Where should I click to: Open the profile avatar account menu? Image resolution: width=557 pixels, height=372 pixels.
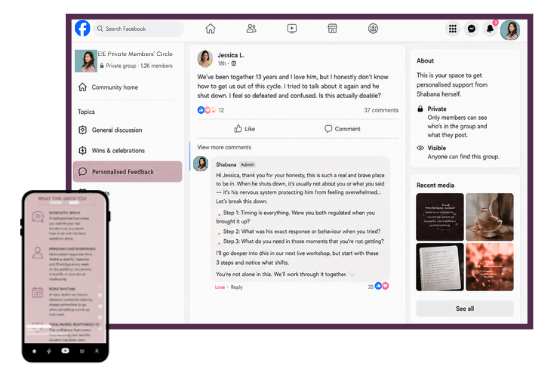click(510, 30)
